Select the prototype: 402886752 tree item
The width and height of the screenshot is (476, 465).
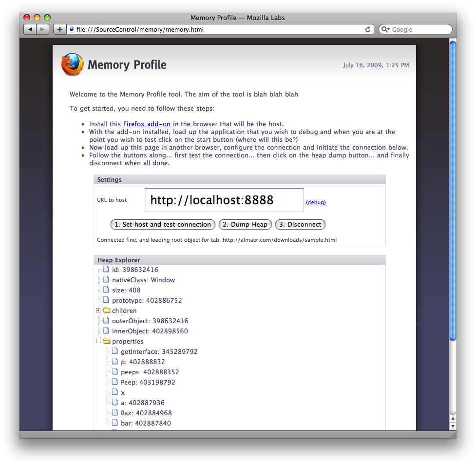click(147, 300)
